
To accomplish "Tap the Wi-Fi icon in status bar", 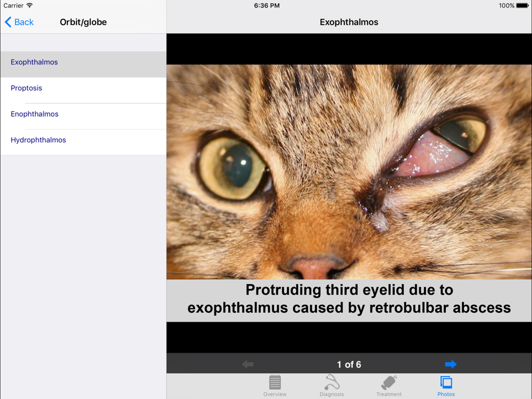I will tap(29, 5).
